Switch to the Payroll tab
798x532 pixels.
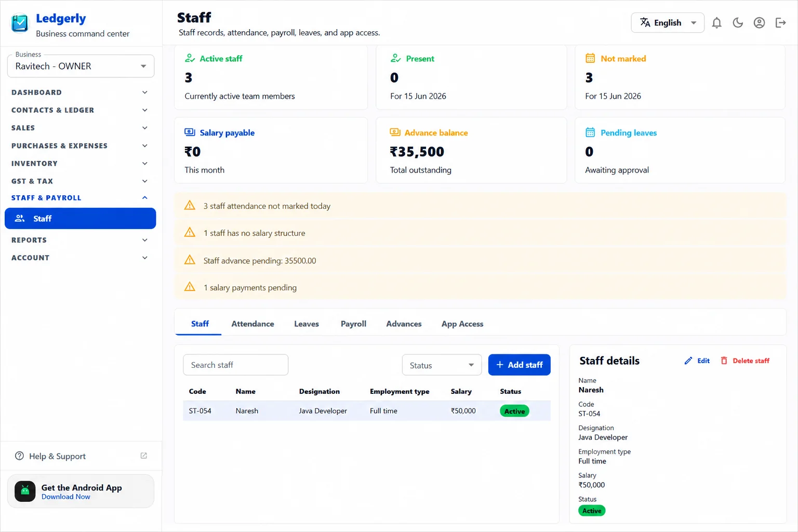tap(353, 324)
